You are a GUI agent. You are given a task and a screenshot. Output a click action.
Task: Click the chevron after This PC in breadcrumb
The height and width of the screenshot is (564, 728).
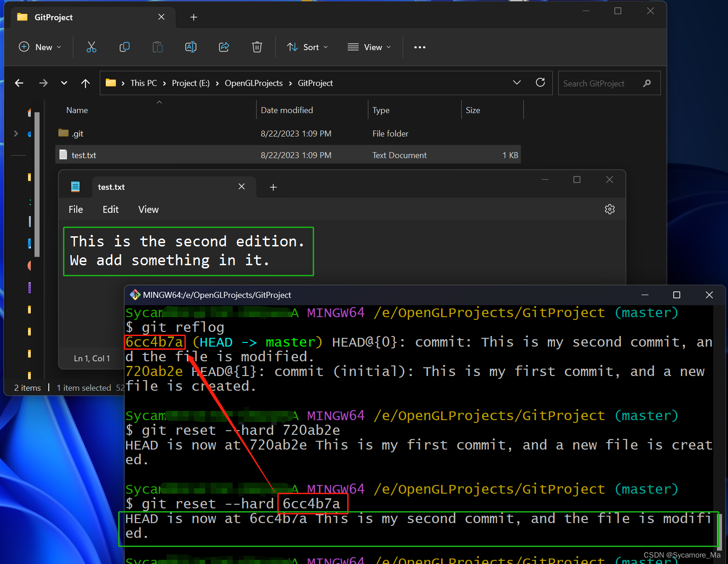click(164, 83)
